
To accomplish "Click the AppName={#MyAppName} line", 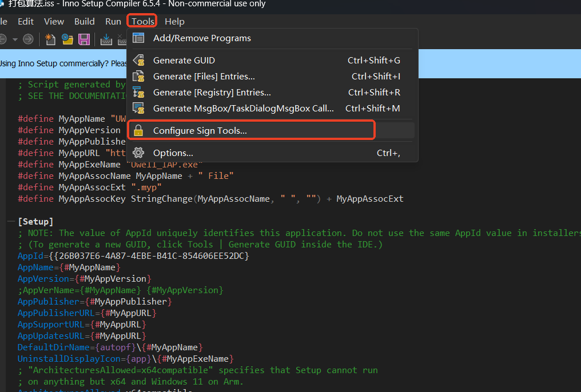I will (x=69, y=267).
